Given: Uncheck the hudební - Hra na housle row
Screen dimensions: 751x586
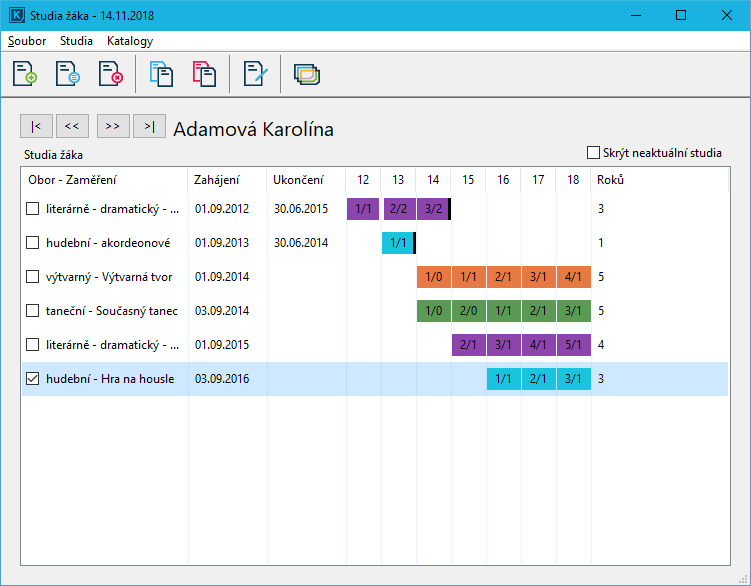Looking at the screenshot, I should [33, 379].
